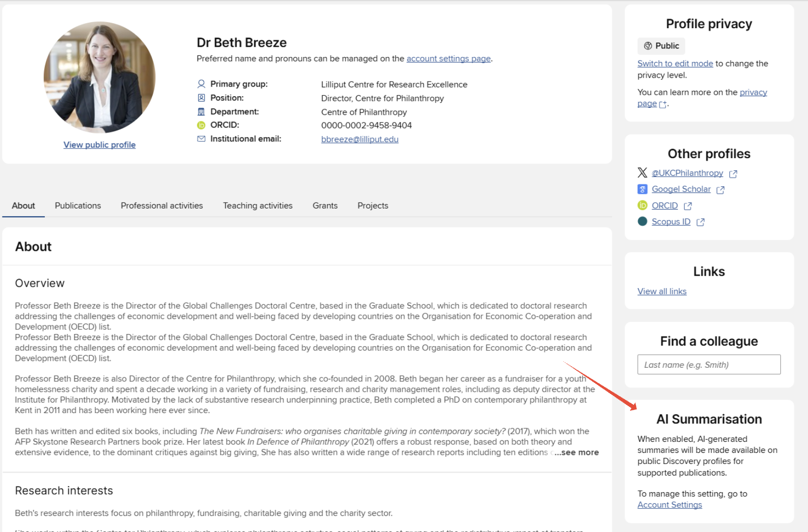Open the Projects tab
This screenshot has height=532, width=808.
372,206
